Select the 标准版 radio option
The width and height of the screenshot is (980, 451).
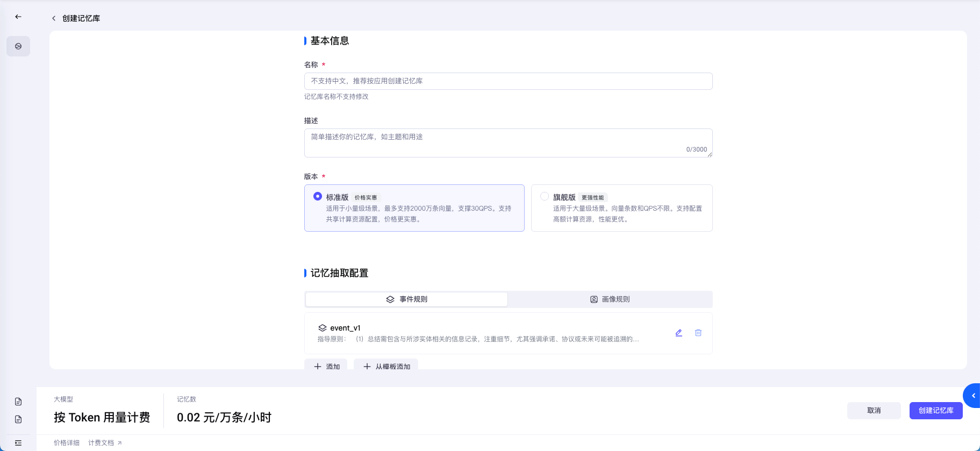318,197
